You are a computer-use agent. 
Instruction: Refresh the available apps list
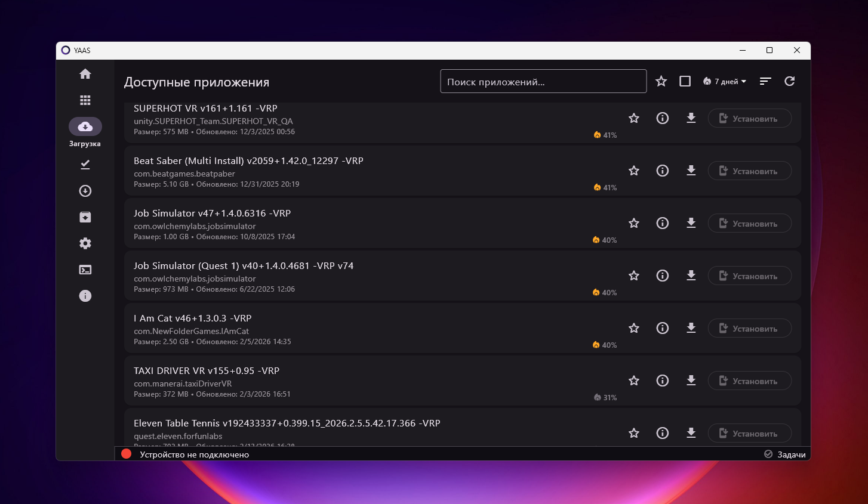click(x=789, y=81)
